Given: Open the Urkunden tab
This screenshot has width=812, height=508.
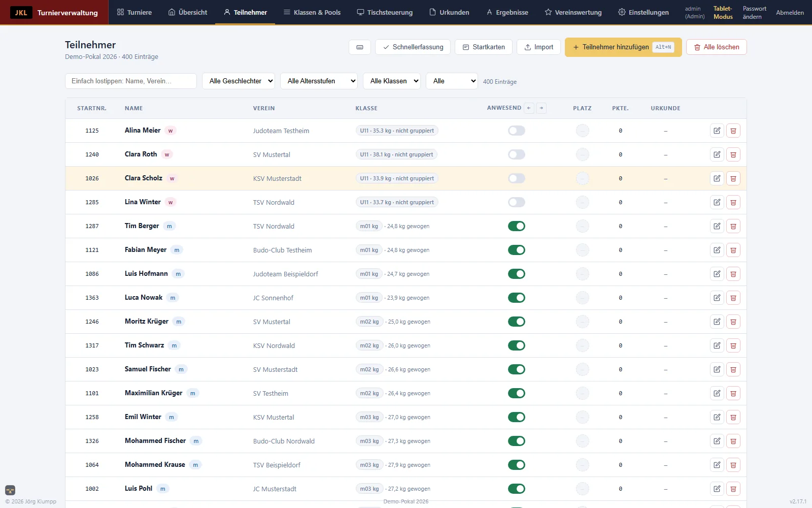Looking at the screenshot, I should point(449,12).
